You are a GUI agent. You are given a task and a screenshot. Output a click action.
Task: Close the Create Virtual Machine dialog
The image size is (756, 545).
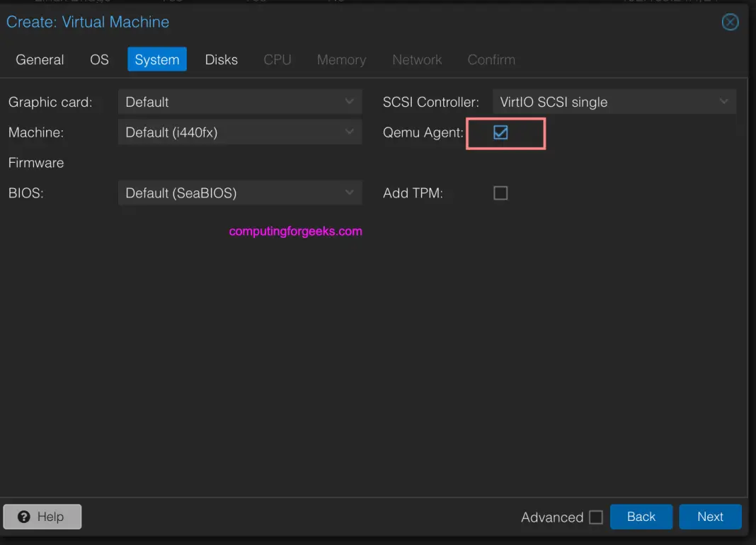(x=730, y=22)
